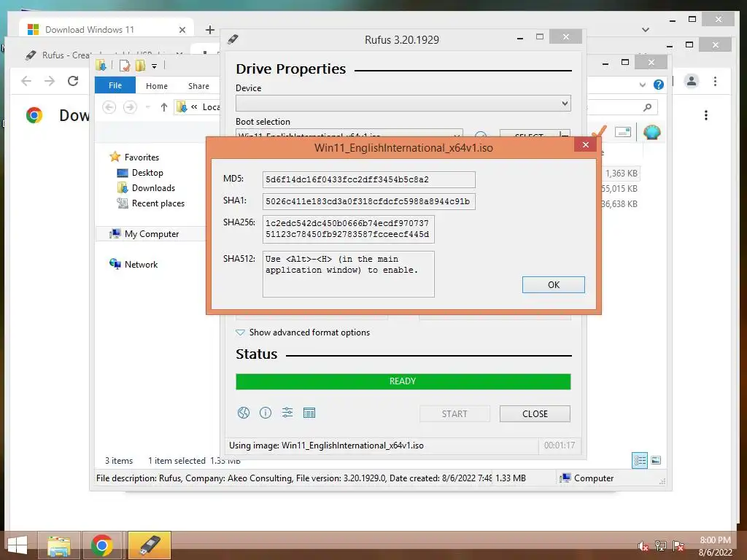This screenshot has height=560, width=747.
Task: Open a new Chrome tab
Action: tap(210, 29)
